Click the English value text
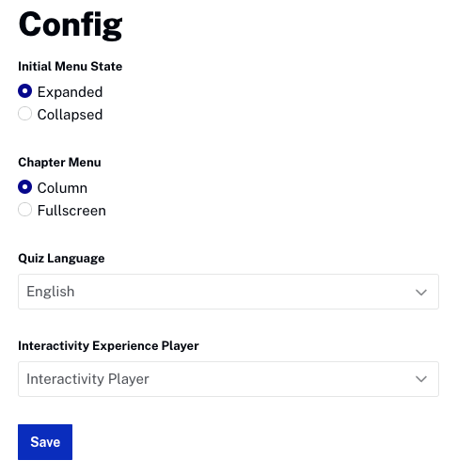Viewport: 473px width, 476px height. (51, 292)
